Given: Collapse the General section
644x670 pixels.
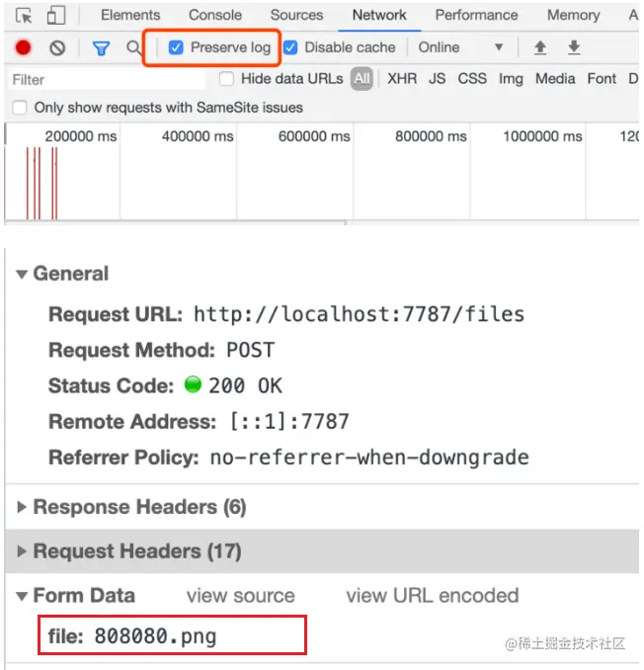Looking at the screenshot, I should [22, 274].
